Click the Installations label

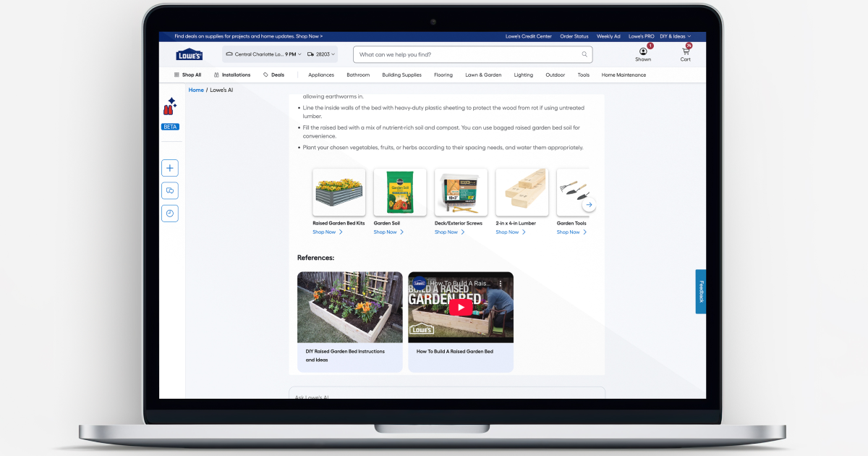pos(237,75)
